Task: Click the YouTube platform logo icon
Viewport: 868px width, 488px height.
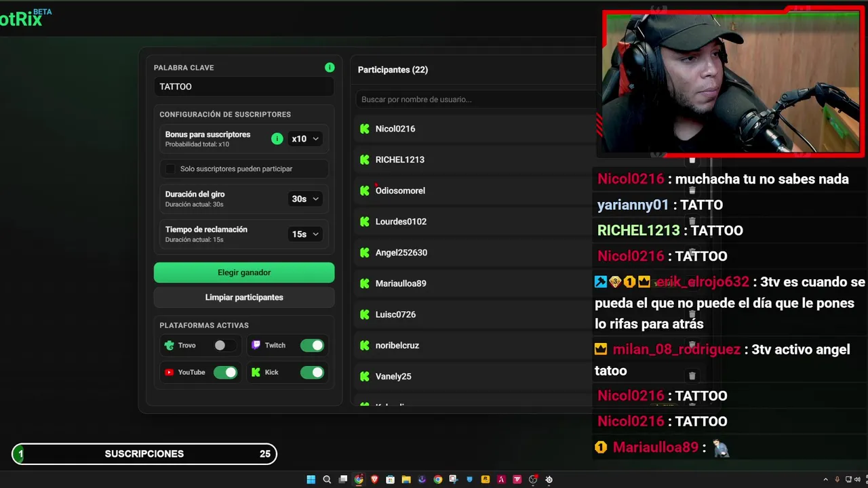Action: 170,372
